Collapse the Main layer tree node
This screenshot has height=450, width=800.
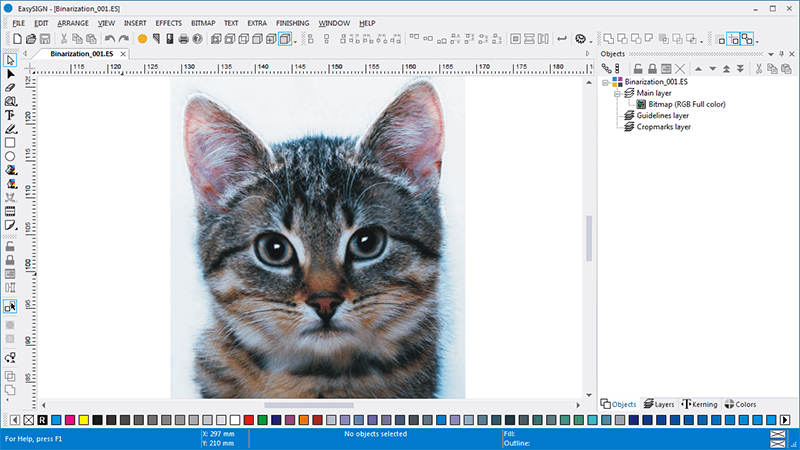[617, 92]
